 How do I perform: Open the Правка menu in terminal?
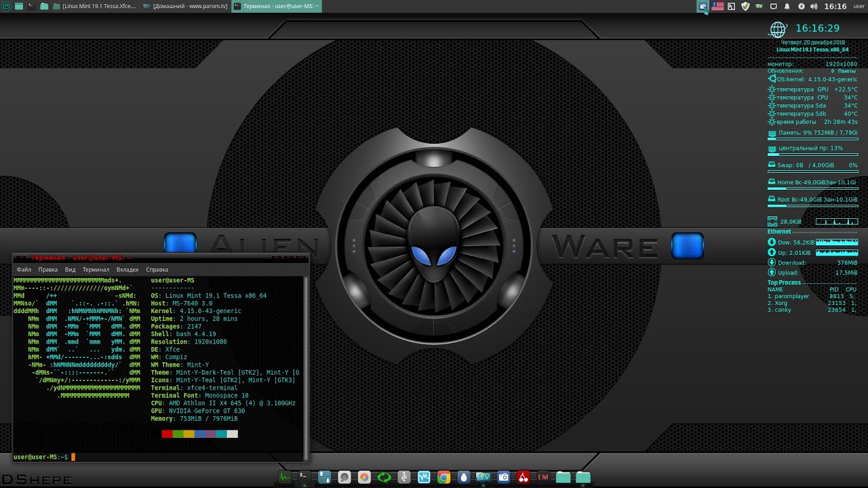[x=48, y=270]
